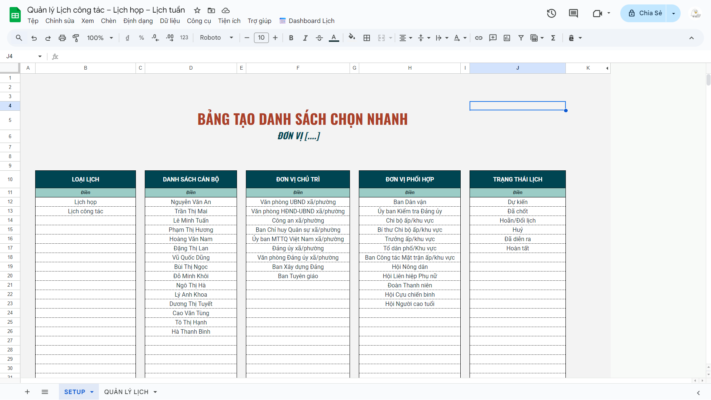The width and height of the screenshot is (711, 400).
Task: Click the Print icon
Action: click(62, 38)
